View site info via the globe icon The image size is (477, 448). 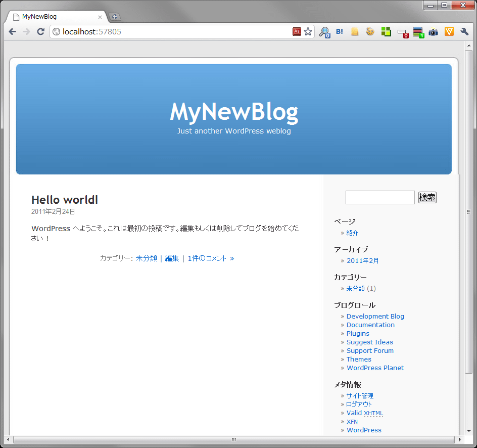56,32
